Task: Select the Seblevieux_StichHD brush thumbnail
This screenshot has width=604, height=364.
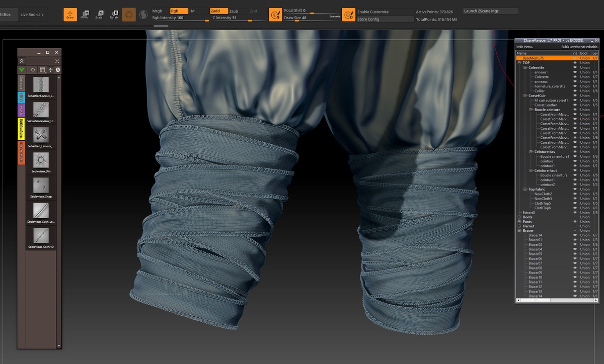Action: tap(41, 236)
